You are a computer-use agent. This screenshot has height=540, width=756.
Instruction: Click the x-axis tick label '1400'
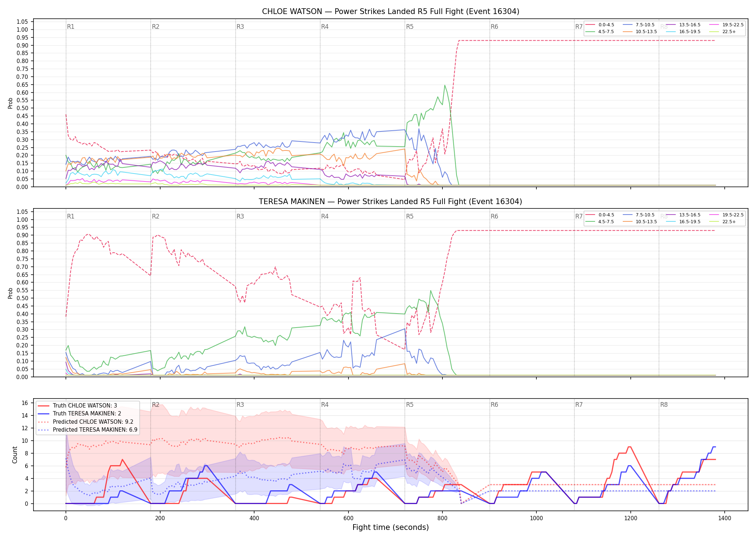coord(725,518)
